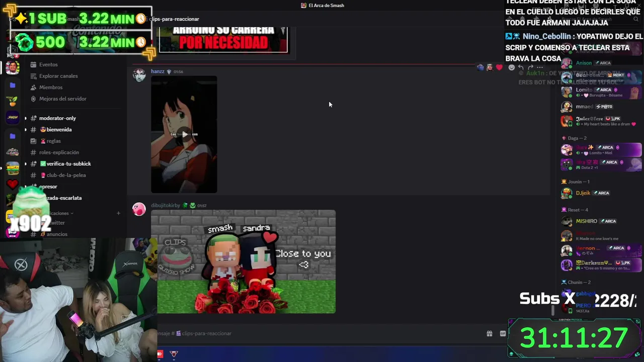The width and height of the screenshot is (644, 362).
Task: Open dibujitokirby's username in the chat
Action: pos(166,206)
